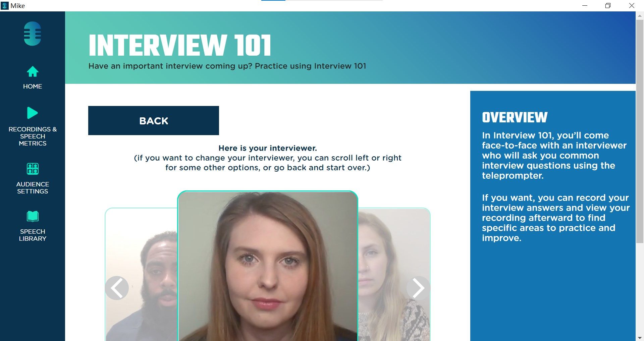Click scrollbar up arrow at top
This screenshot has height=341, width=644.
[640, 15]
